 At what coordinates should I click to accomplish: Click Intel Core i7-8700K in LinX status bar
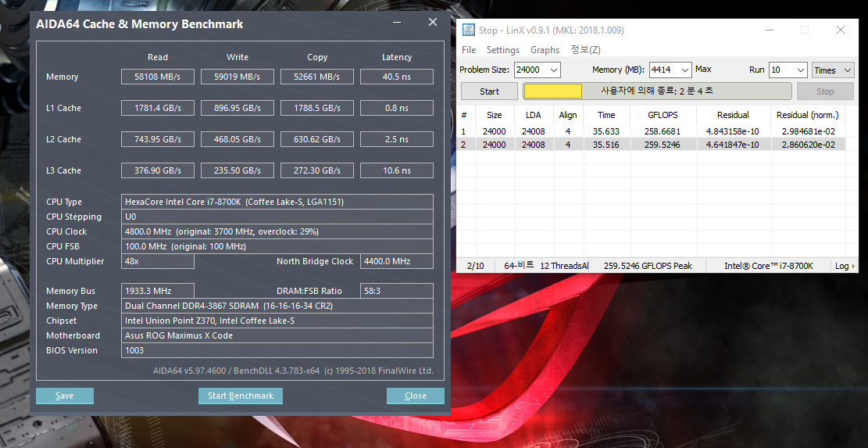(769, 266)
